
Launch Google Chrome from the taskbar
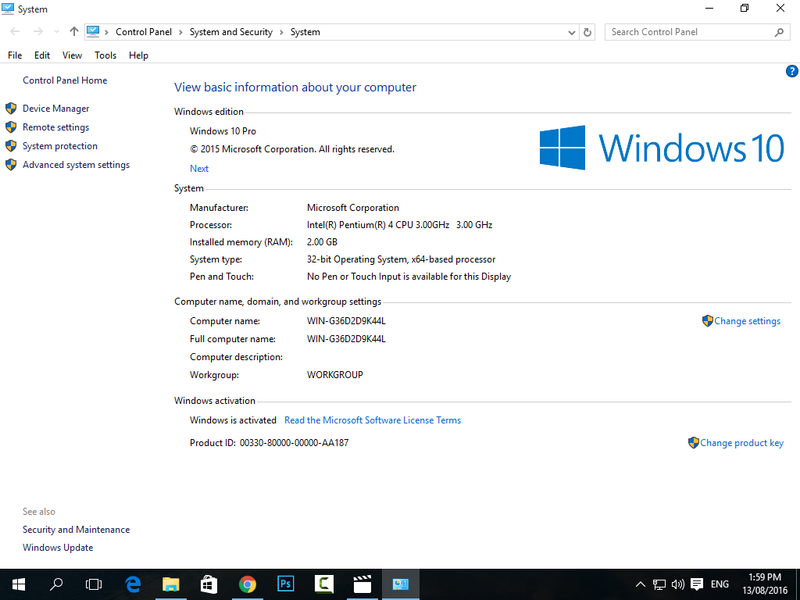[x=247, y=584]
